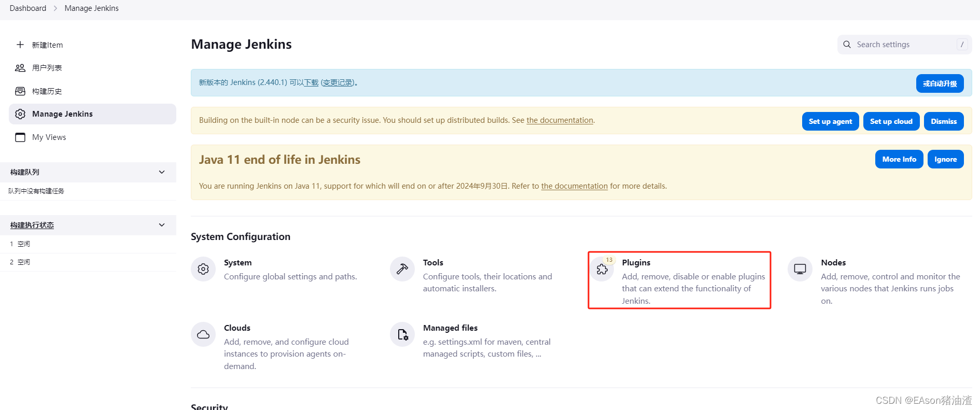
Task: Ignore the Java 11 end of life notice
Action: tap(945, 159)
